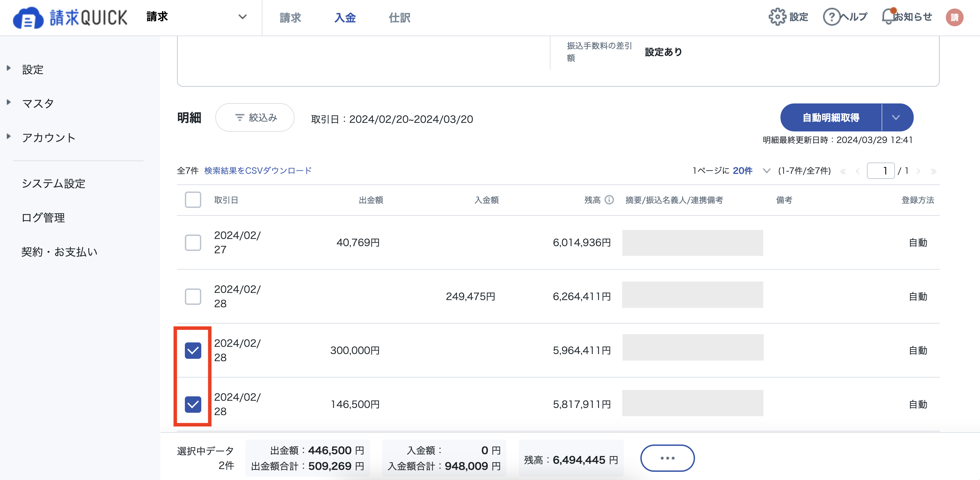The image size is (980, 480).
Task: Click balance cell 5,817,911円
Action: tap(582, 404)
